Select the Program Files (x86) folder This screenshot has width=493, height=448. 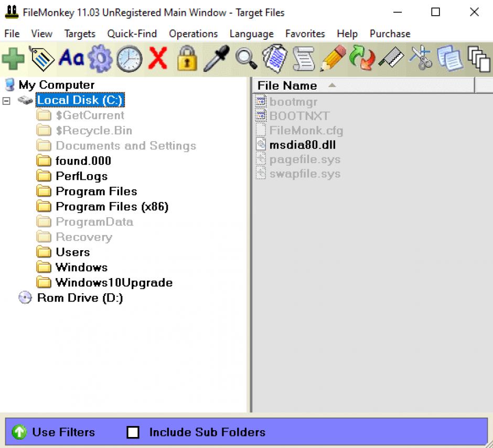pyautogui.click(x=112, y=207)
